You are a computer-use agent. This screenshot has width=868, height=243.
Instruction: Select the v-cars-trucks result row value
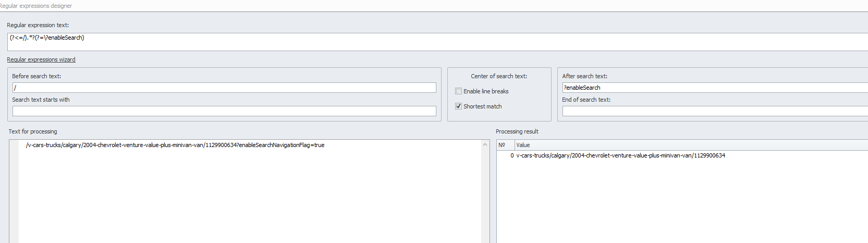tap(620, 155)
